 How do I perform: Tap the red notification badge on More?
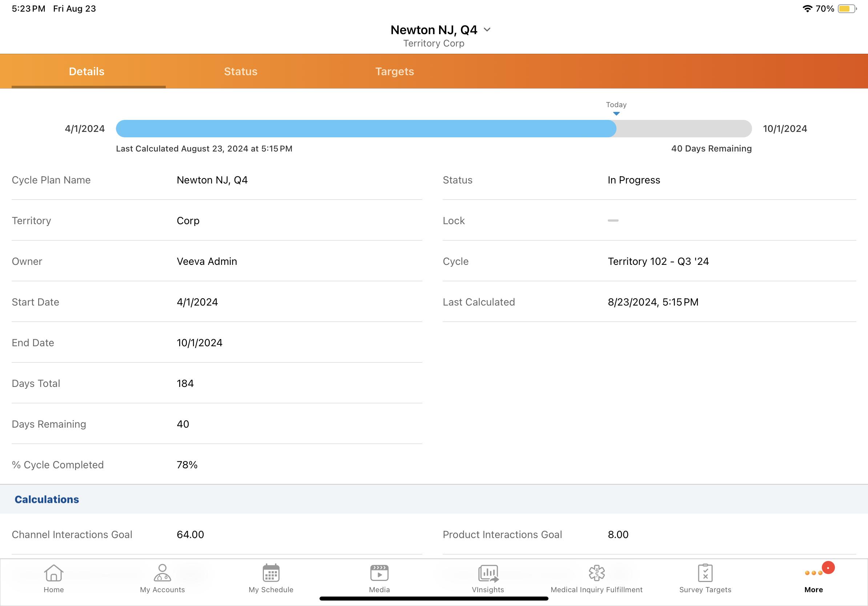828,568
